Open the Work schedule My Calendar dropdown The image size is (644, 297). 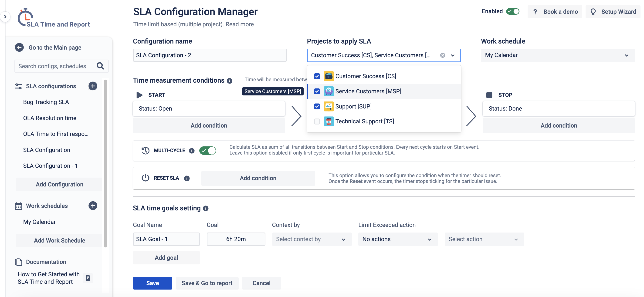[557, 55]
